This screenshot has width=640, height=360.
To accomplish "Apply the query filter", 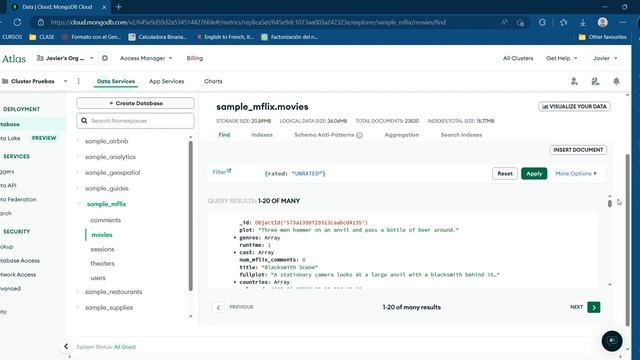I will pos(534,173).
